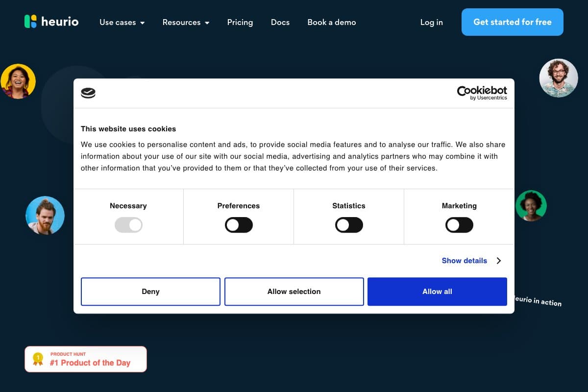Screen dimensions: 588x392
Task: Open the Resources dropdown
Action: pos(186,22)
